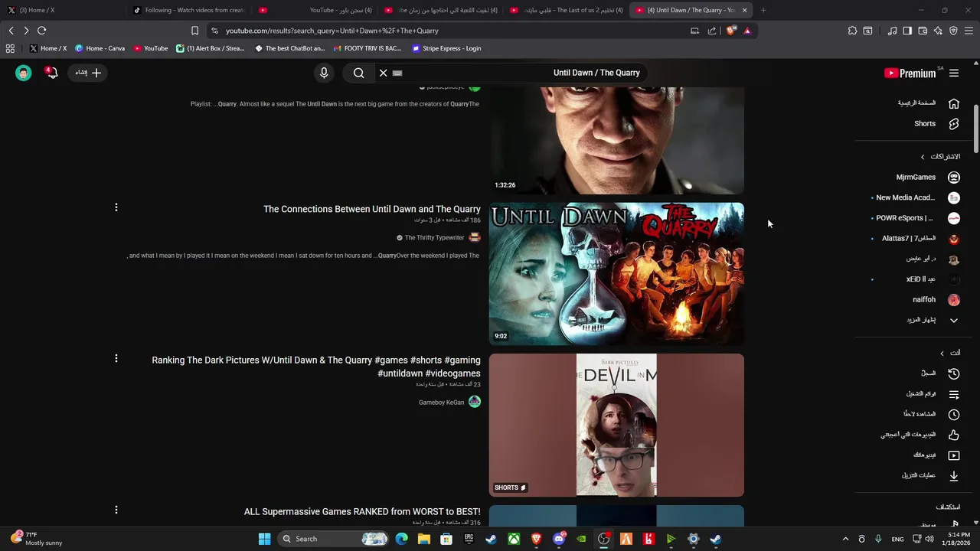Open the Create video button
The height and width of the screenshot is (551, 980).
tap(89, 73)
